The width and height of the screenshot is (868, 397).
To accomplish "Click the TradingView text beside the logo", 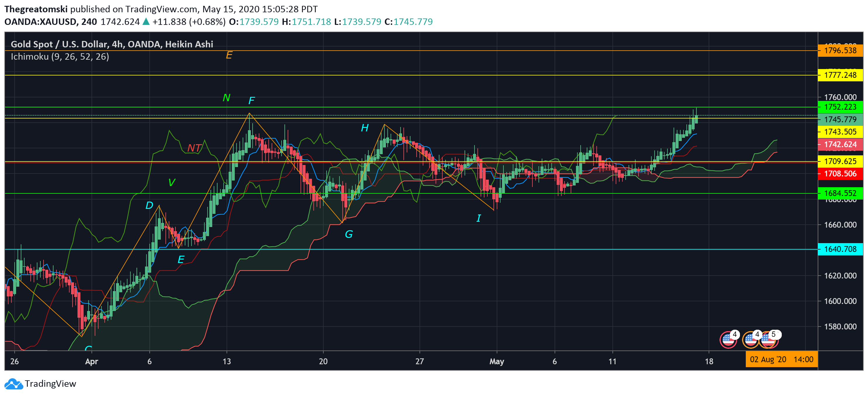I will point(51,384).
